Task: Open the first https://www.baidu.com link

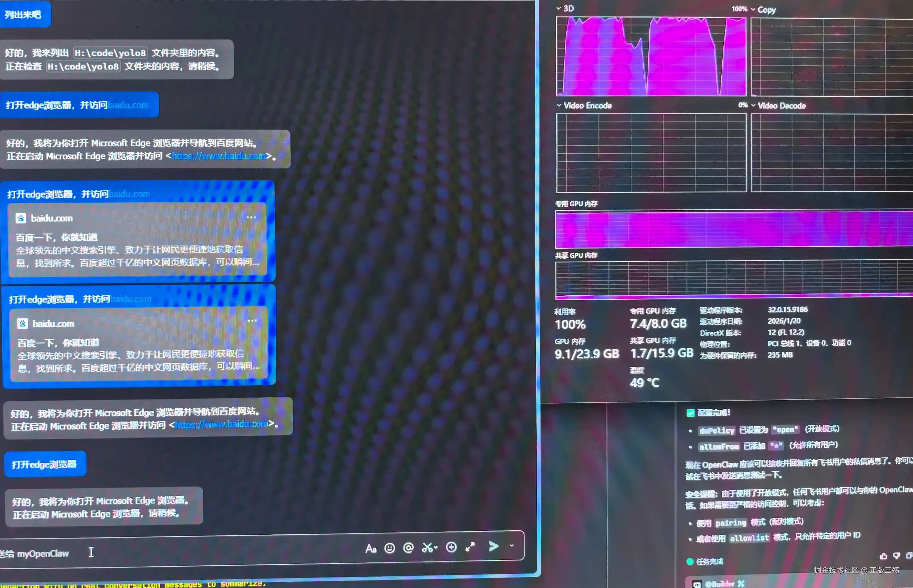Action: pyautogui.click(x=218, y=156)
